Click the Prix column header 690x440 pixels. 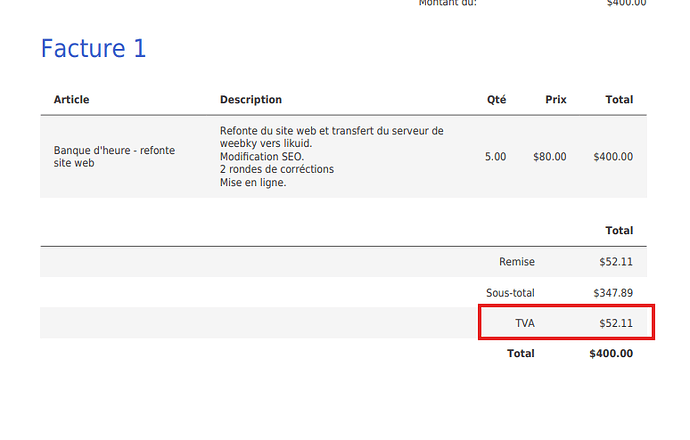[x=556, y=100]
